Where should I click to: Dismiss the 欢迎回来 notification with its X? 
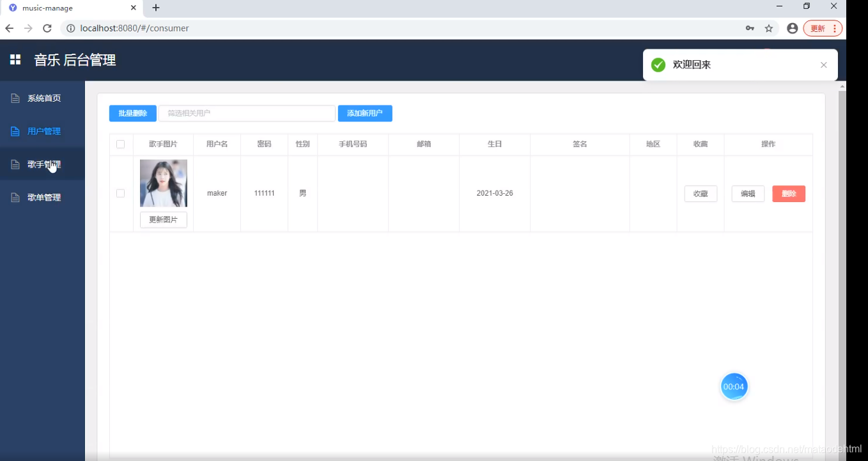click(824, 65)
